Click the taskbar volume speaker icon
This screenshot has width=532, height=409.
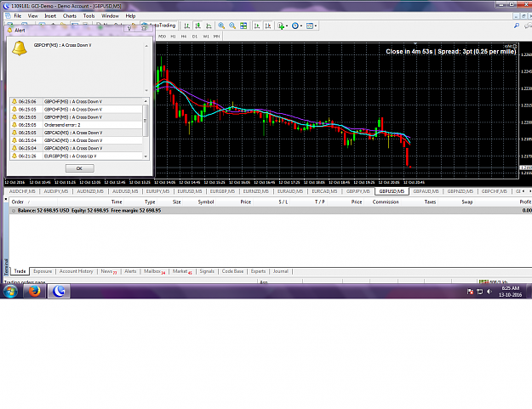(489, 292)
